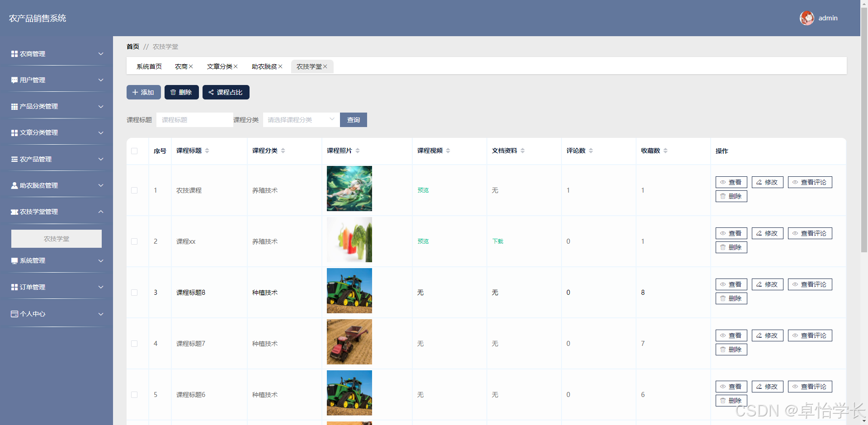Check the row checkbox for 农技课程
868x425 pixels.
(x=134, y=190)
